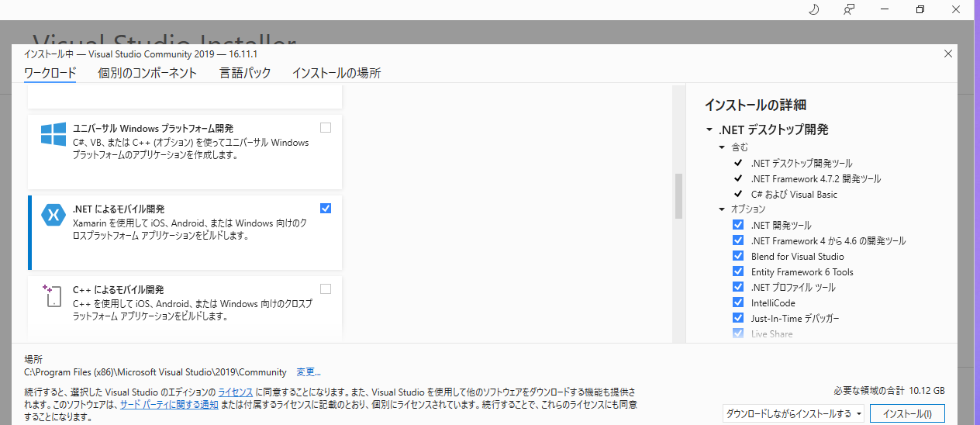This screenshot has width=980, height=425.
Task: Uncheck Entity Framework 6 Tools option
Action: [738, 271]
